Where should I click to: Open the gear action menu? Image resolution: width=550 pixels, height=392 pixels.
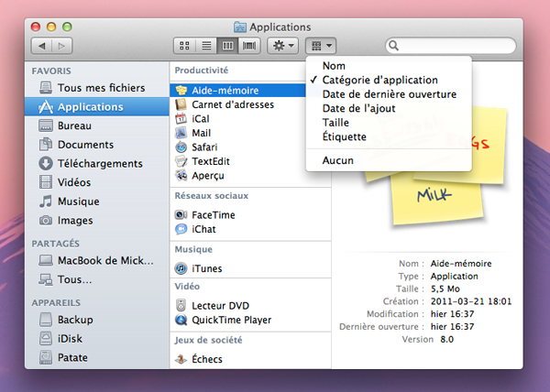coord(282,46)
